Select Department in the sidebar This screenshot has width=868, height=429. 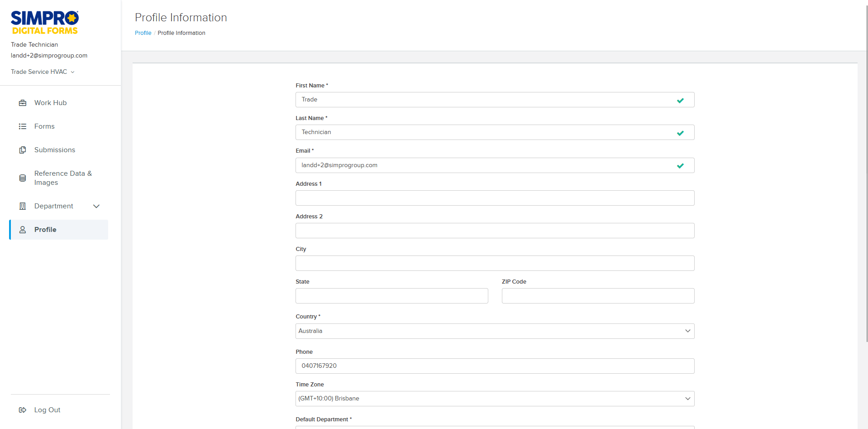coord(59,206)
